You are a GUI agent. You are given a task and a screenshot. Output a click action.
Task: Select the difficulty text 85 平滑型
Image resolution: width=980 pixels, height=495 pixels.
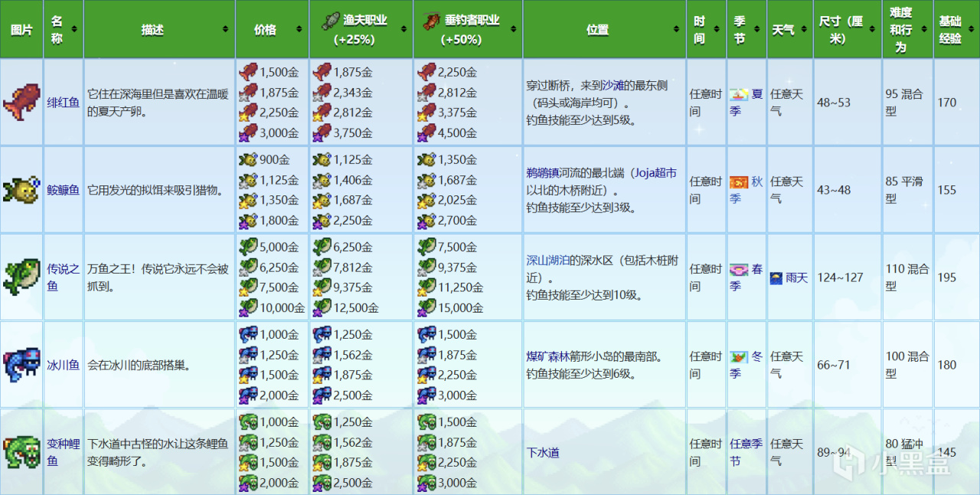[x=906, y=189]
